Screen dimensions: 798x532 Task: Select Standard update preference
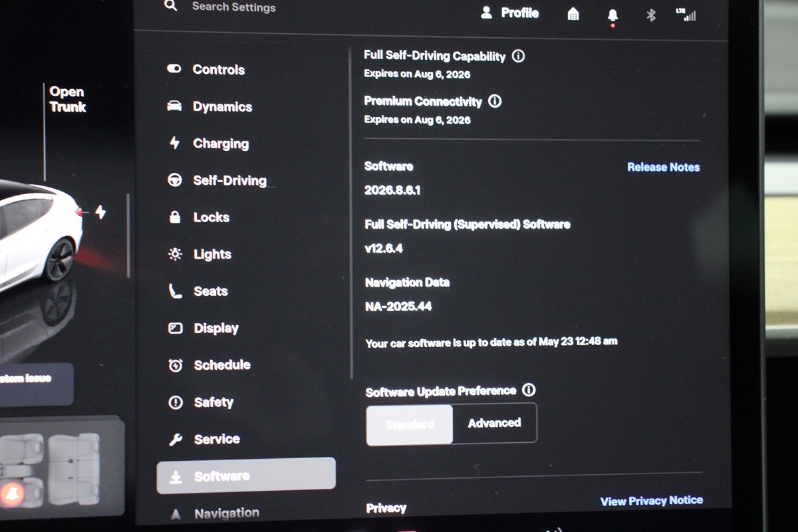coord(410,424)
